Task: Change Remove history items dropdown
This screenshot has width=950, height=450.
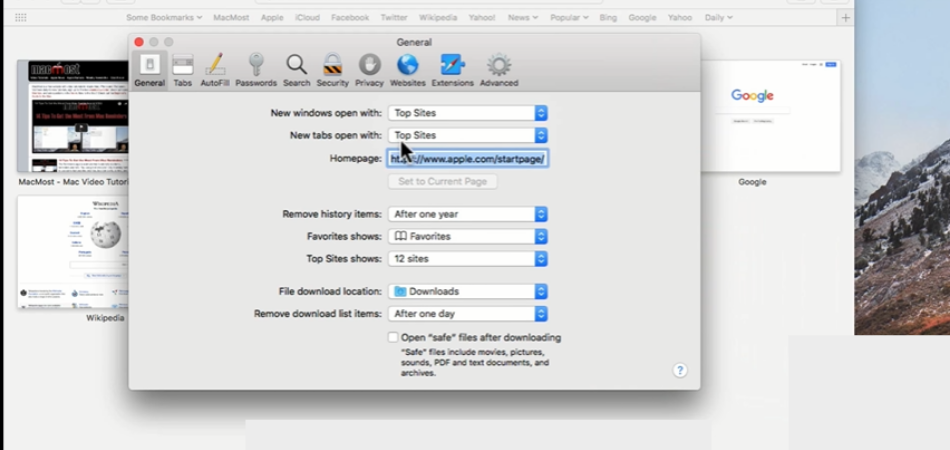Action: (x=468, y=214)
